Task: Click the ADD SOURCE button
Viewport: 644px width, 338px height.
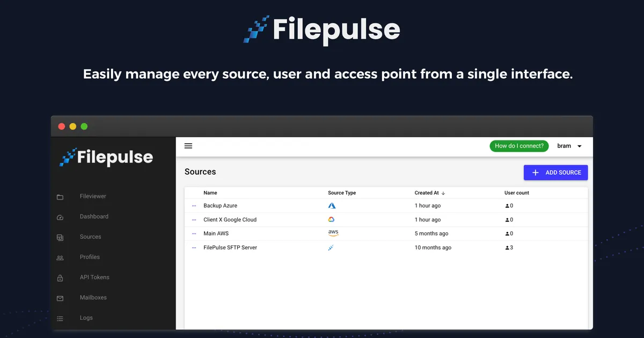Action: pos(555,172)
